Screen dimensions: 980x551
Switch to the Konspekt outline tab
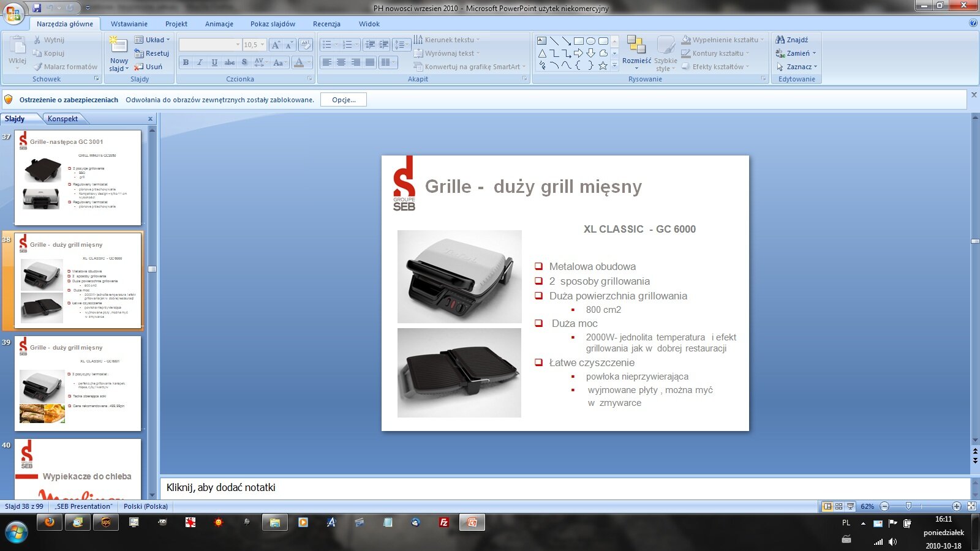tap(62, 119)
